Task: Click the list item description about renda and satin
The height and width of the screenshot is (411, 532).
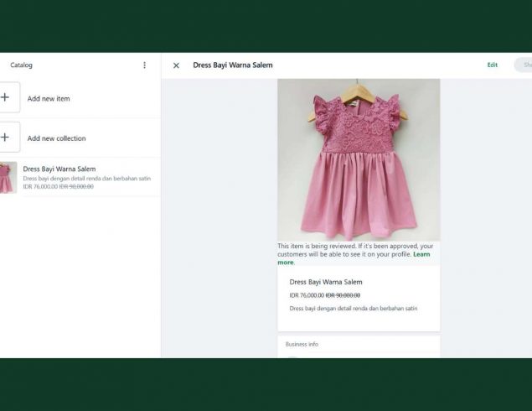Action: click(x=87, y=179)
